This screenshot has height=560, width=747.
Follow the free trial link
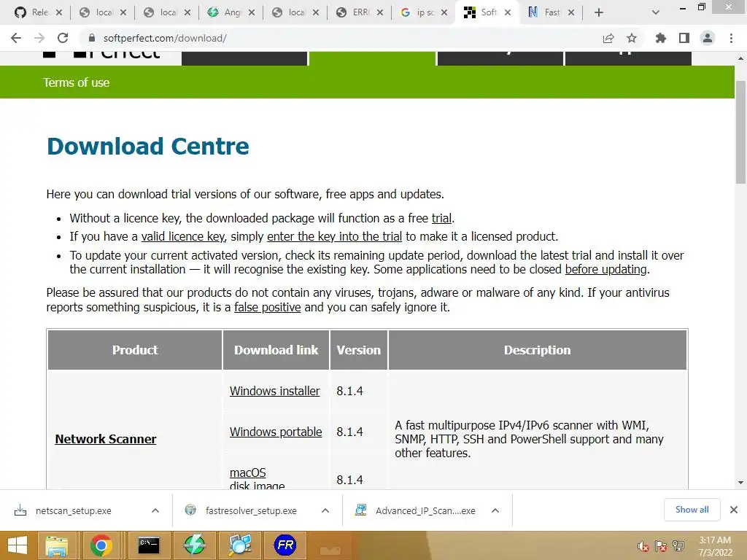pos(441,218)
